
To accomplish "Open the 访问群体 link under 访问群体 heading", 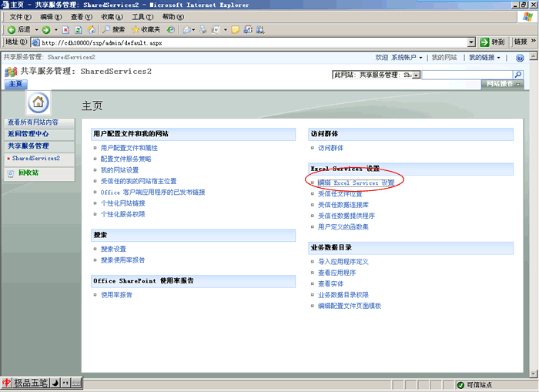I will click(330, 148).
